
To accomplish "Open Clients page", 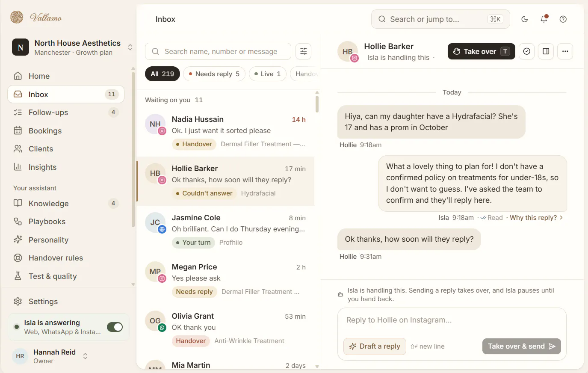I will click(66, 149).
